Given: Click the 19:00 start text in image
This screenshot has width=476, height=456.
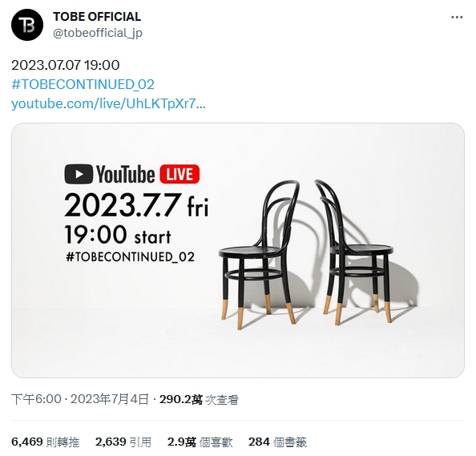Looking at the screenshot, I should pyautogui.click(x=118, y=235).
